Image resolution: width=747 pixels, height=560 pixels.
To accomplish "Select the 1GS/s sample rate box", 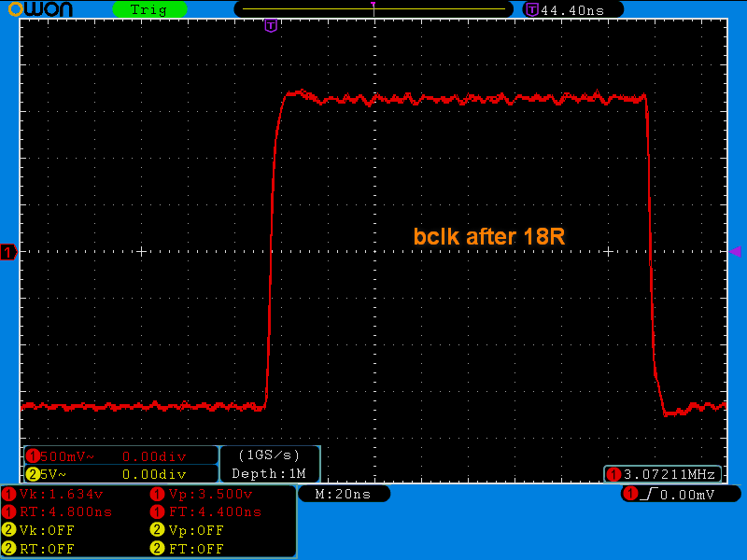I will point(269,455).
